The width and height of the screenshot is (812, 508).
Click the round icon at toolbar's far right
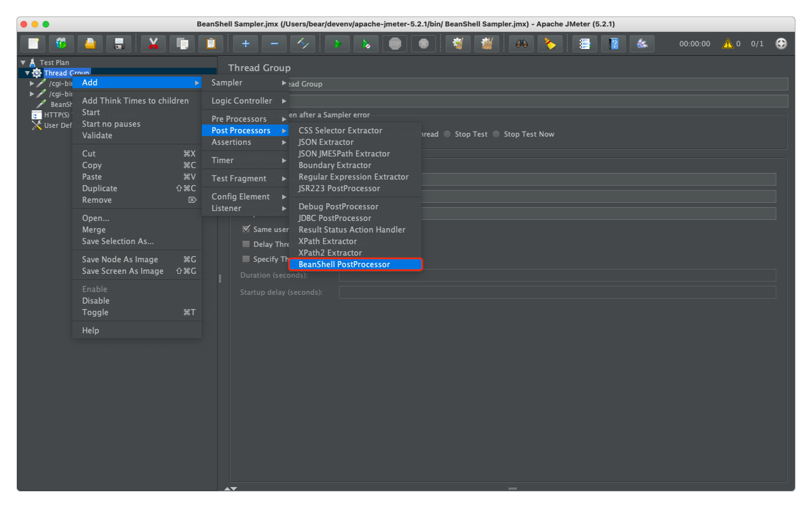[781, 44]
